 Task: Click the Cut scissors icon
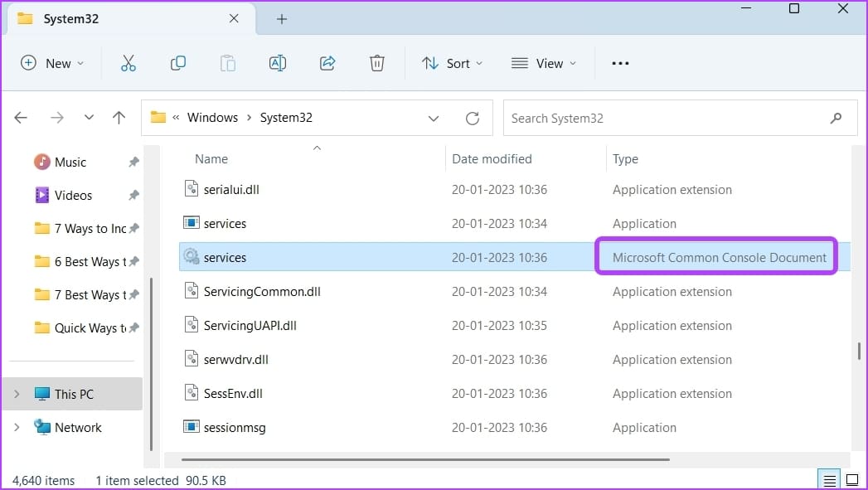tap(128, 63)
